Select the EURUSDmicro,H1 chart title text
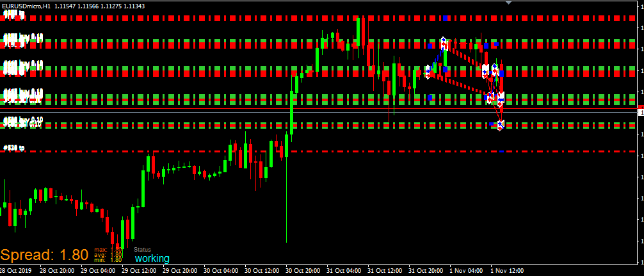 coord(26,6)
